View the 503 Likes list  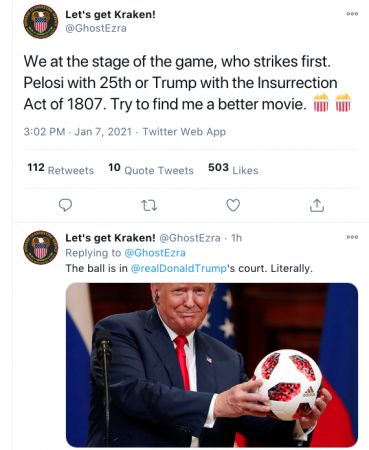(233, 169)
